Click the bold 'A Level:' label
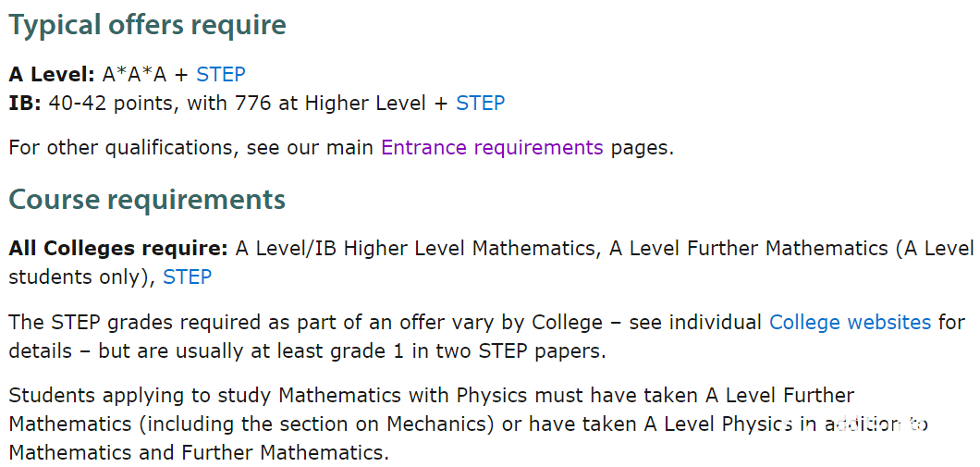 pos(51,74)
